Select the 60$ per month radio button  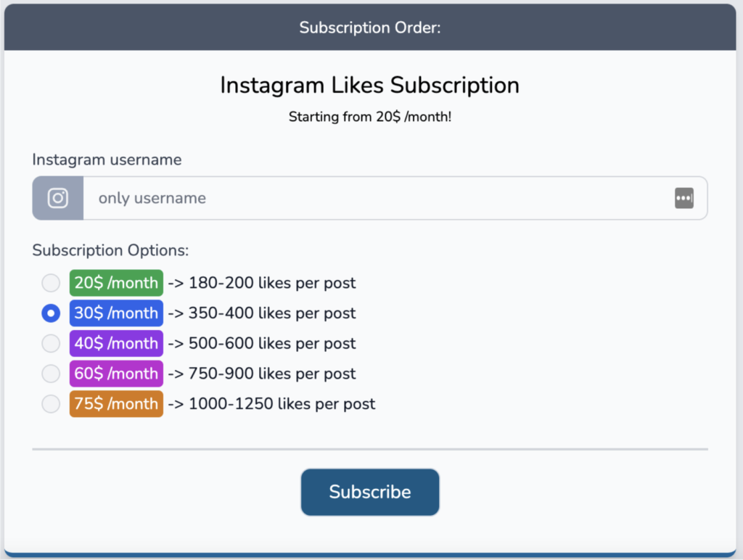[51, 374]
